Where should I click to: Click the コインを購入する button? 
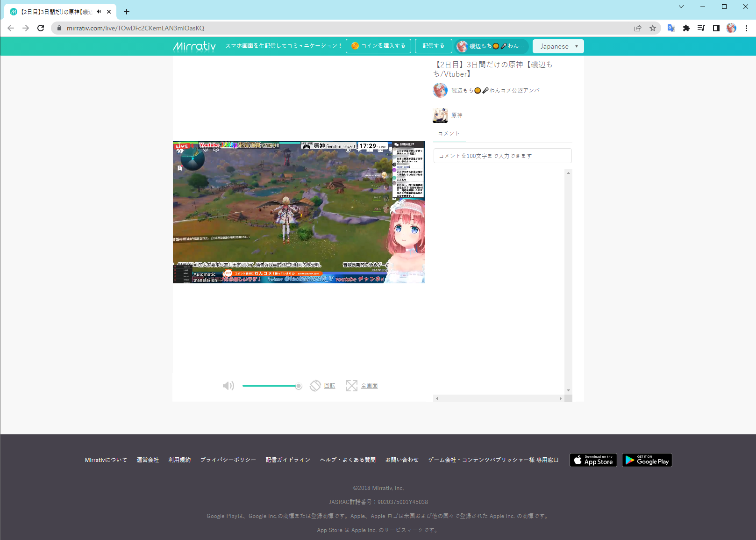[x=378, y=46]
